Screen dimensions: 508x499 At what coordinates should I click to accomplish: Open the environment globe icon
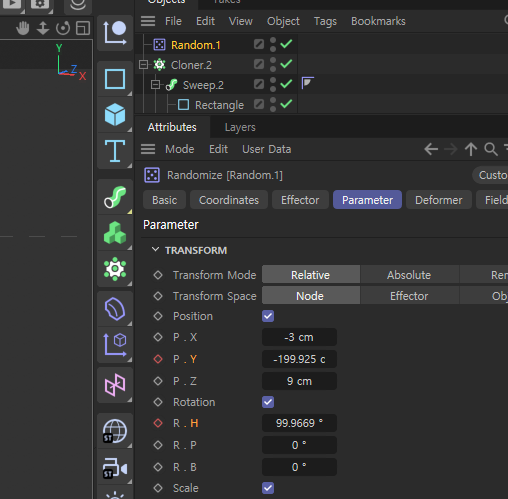[115, 431]
